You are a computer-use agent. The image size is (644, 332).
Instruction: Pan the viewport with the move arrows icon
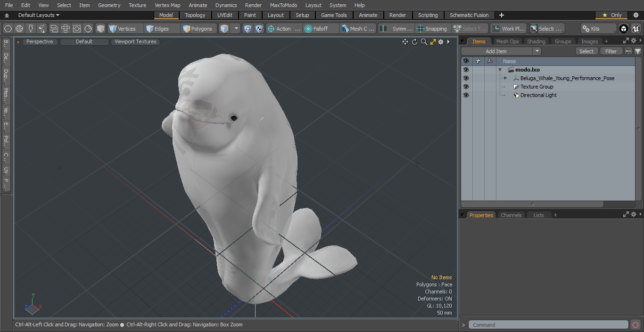pos(405,42)
